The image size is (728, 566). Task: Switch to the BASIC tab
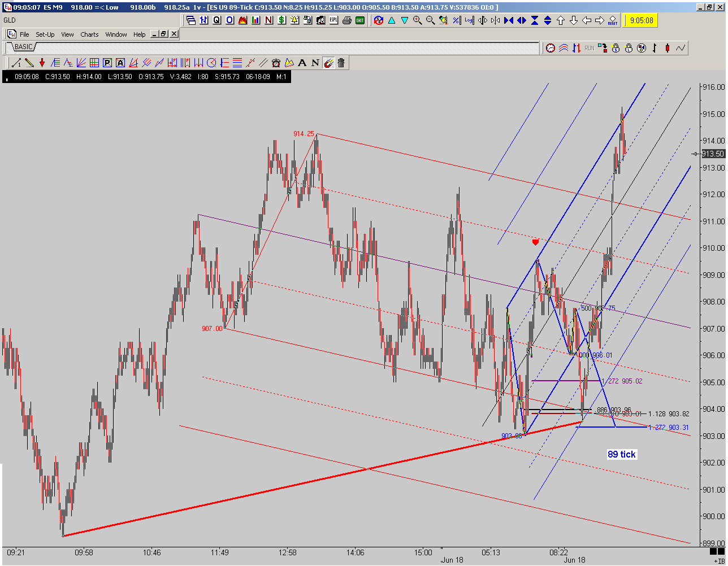point(24,47)
